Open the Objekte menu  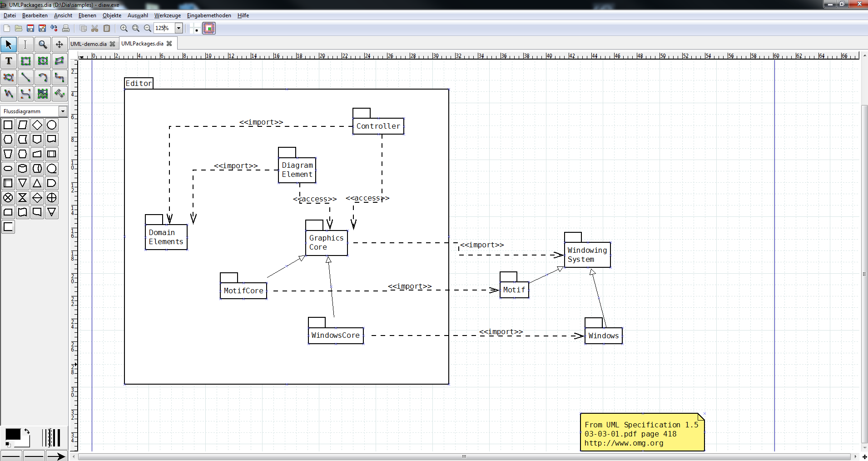(x=112, y=15)
